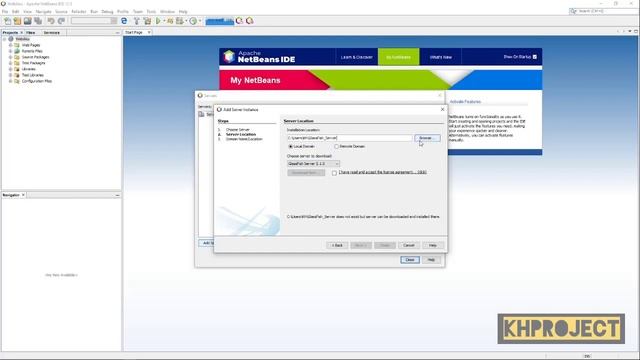Click the last icon on the toolbar

[249, 21]
